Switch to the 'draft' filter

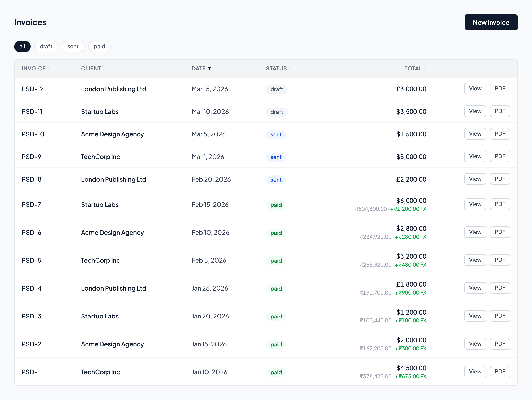pos(46,46)
